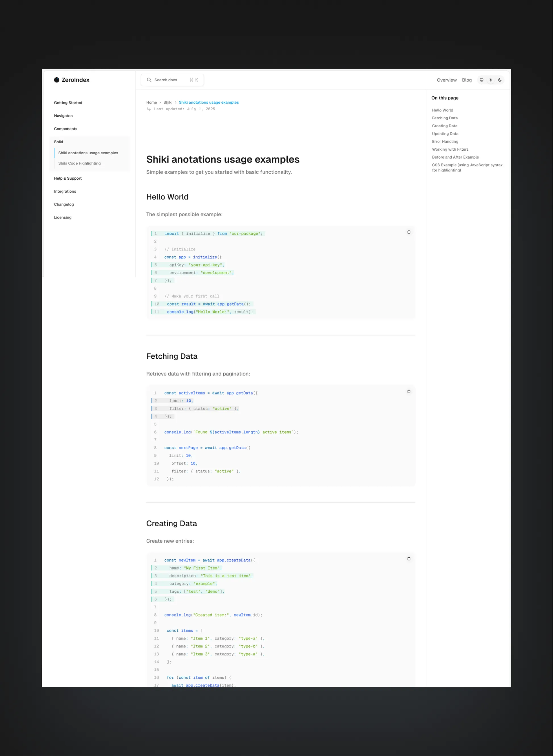Navigate to Changelog in the sidebar

click(64, 204)
